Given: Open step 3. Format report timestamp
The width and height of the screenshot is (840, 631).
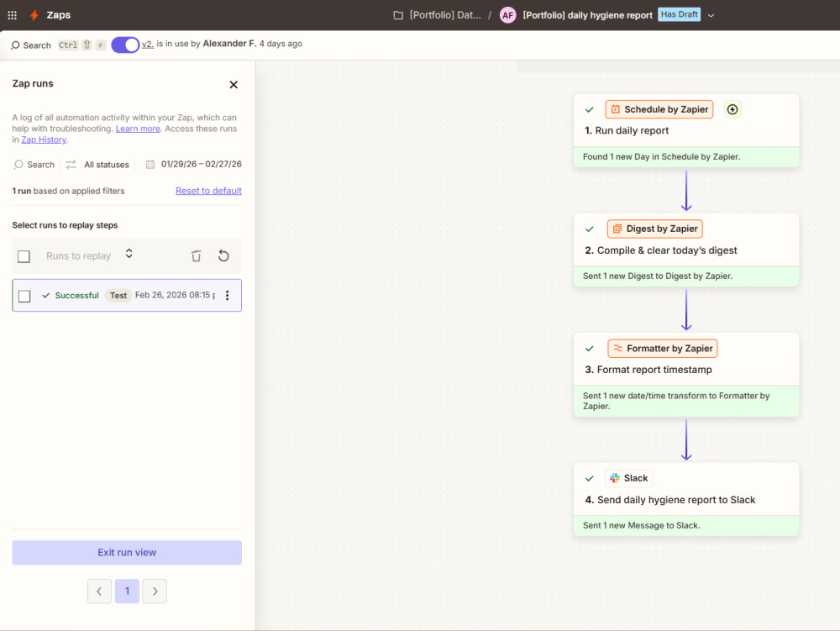Looking at the screenshot, I should tap(648, 370).
